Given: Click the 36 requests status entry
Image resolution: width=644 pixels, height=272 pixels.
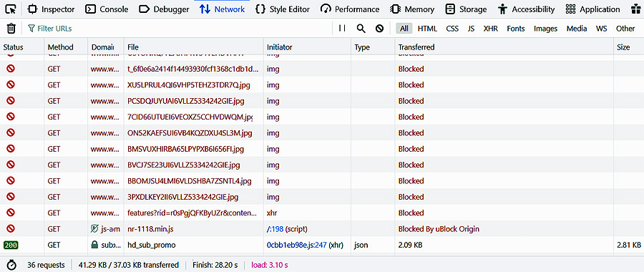Looking at the screenshot, I should (x=46, y=265).
